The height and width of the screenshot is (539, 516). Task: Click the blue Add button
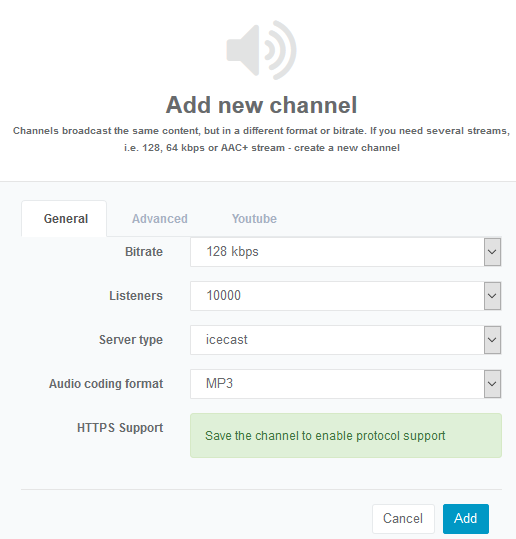466,518
